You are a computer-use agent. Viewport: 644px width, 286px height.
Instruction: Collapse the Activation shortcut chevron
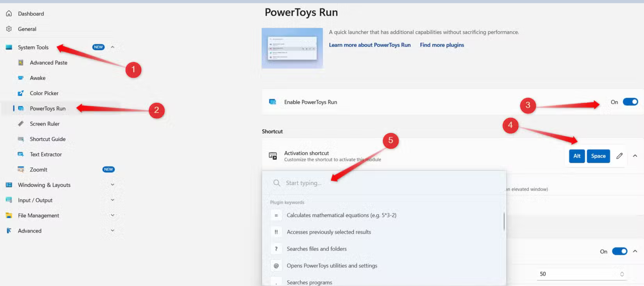click(635, 156)
